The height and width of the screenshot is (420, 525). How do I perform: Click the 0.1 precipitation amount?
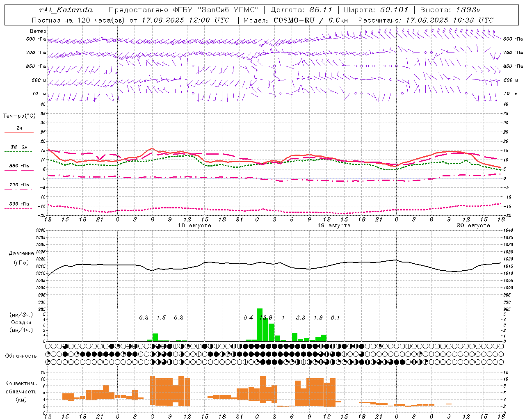pos(336,317)
